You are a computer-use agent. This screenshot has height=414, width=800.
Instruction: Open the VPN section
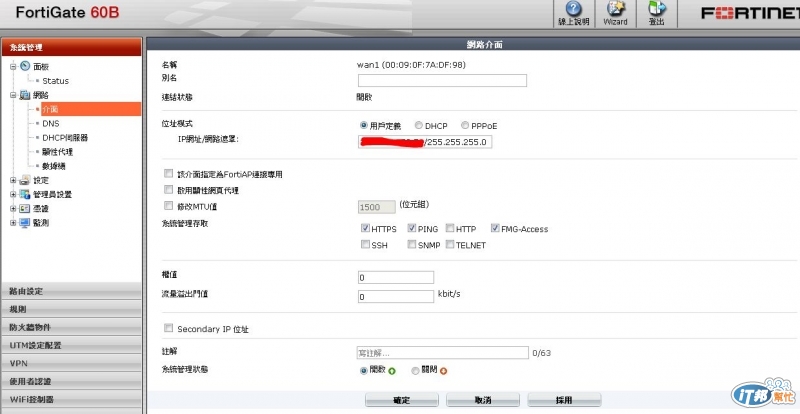71,363
